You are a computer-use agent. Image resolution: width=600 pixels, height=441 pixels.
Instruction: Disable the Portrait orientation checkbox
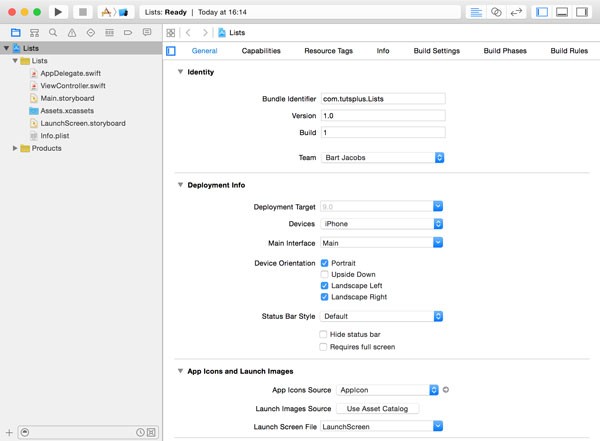pos(324,263)
